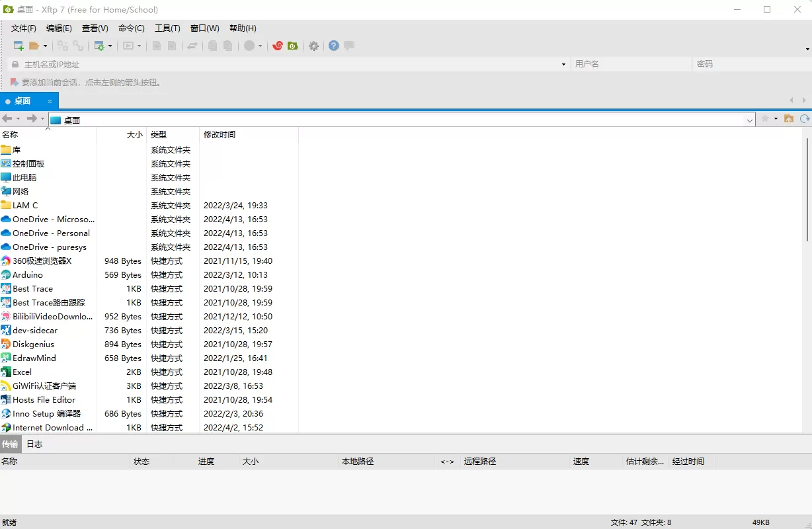Open the window-with-gear properties icon
This screenshot has height=529, width=812.
[99, 46]
